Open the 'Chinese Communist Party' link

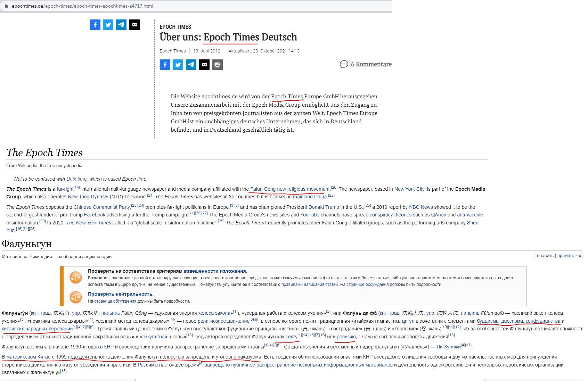[x=101, y=207]
